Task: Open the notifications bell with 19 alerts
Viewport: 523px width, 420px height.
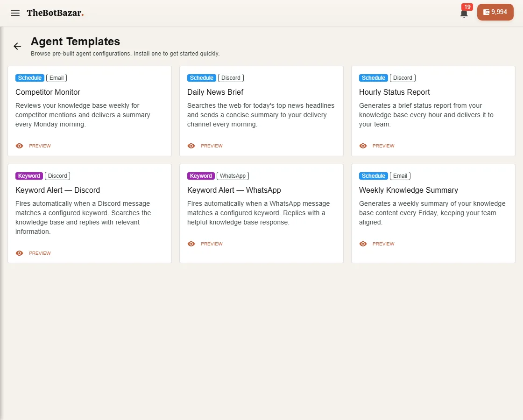Action: pyautogui.click(x=464, y=14)
